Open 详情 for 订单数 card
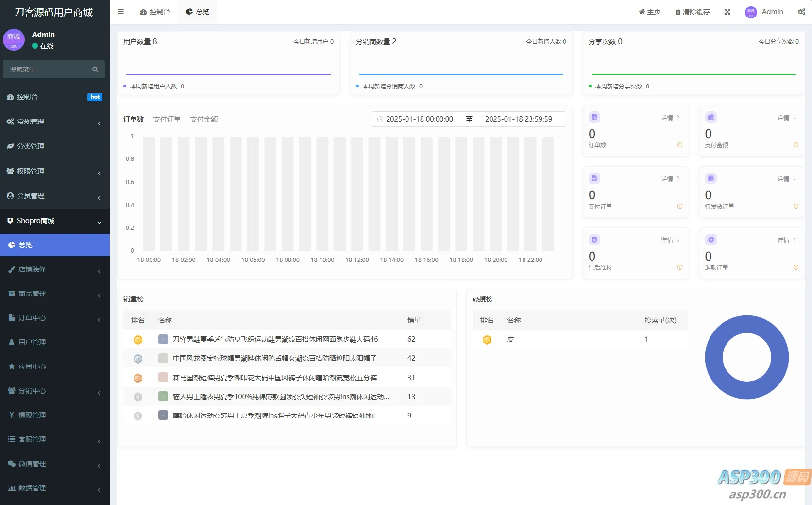 coord(669,117)
